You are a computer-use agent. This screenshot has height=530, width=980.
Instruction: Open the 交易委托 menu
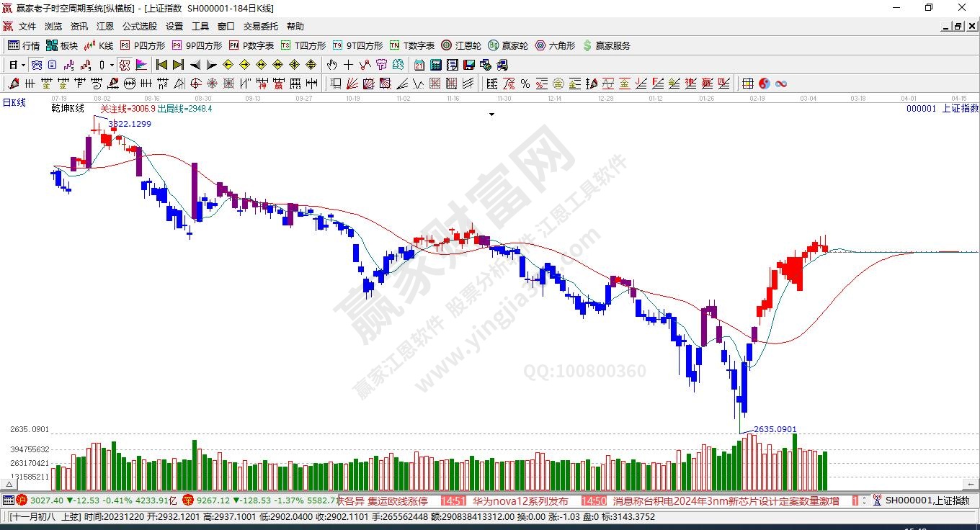[260, 27]
